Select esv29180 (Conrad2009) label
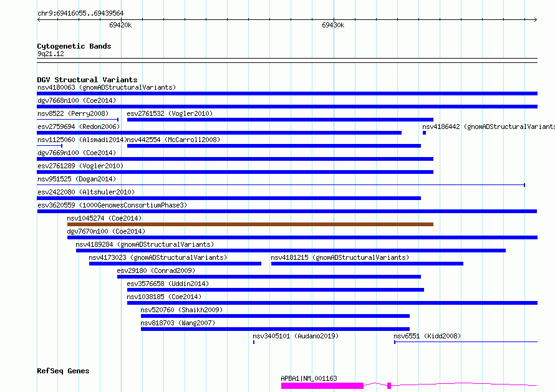 [156, 270]
